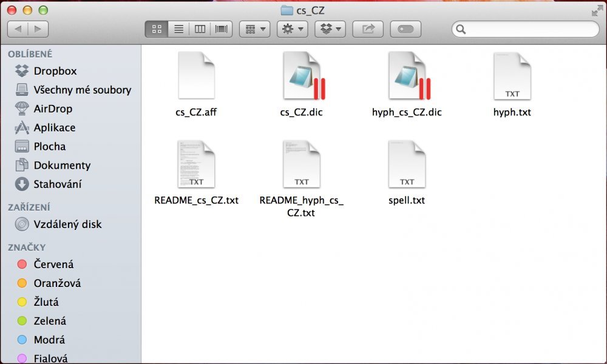The width and height of the screenshot is (607, 364).
Task: Switch to Cover Flow view
Action: [x=222, y=29]
